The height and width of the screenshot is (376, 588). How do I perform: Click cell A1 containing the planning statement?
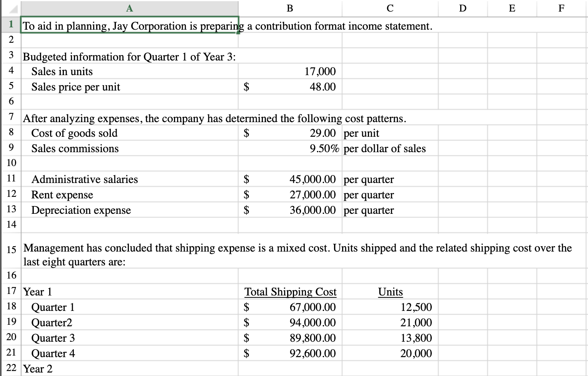click(x=130, y=26)
